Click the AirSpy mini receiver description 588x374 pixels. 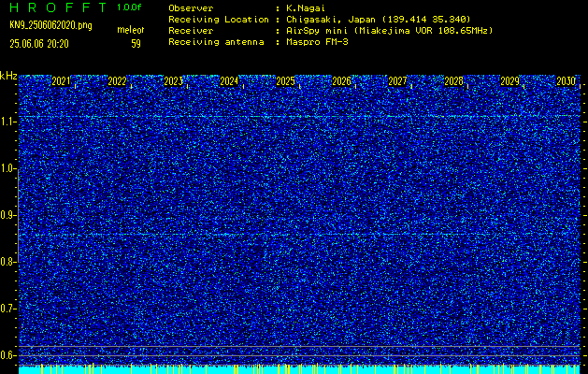tap(389, 30)
